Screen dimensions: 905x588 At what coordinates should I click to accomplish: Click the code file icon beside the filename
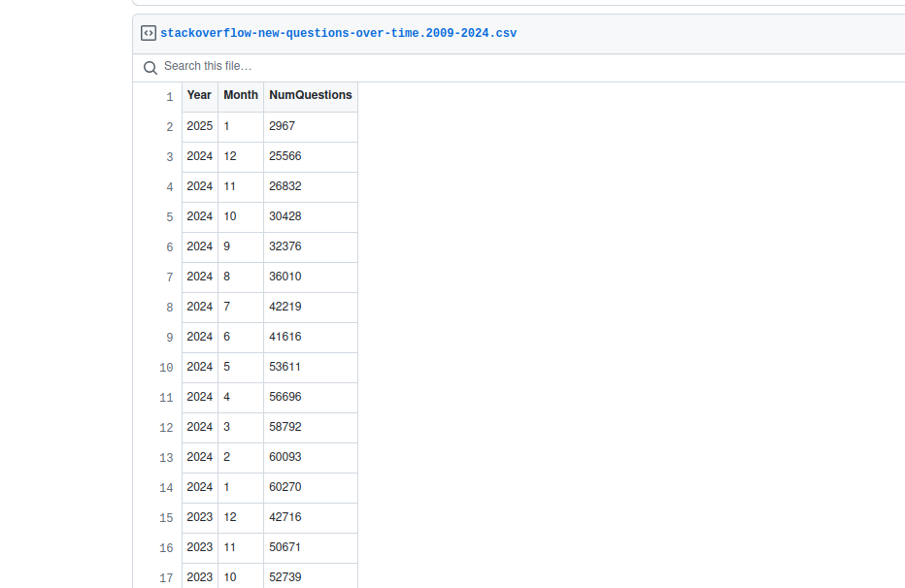pos(149,32)
